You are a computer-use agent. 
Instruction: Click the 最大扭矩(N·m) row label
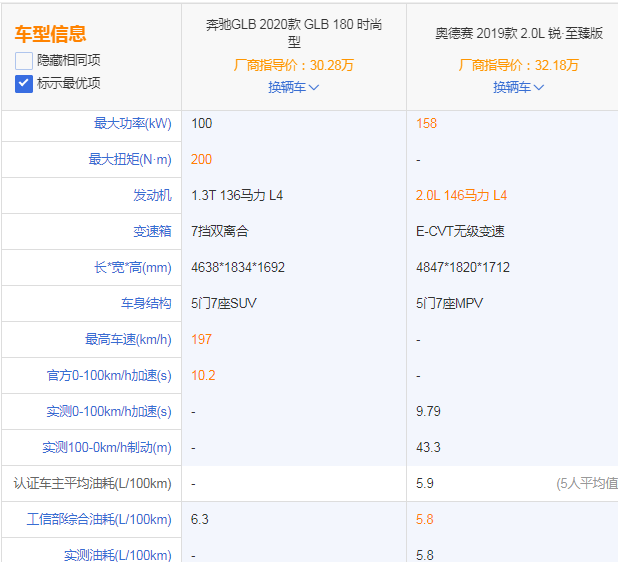130,159
